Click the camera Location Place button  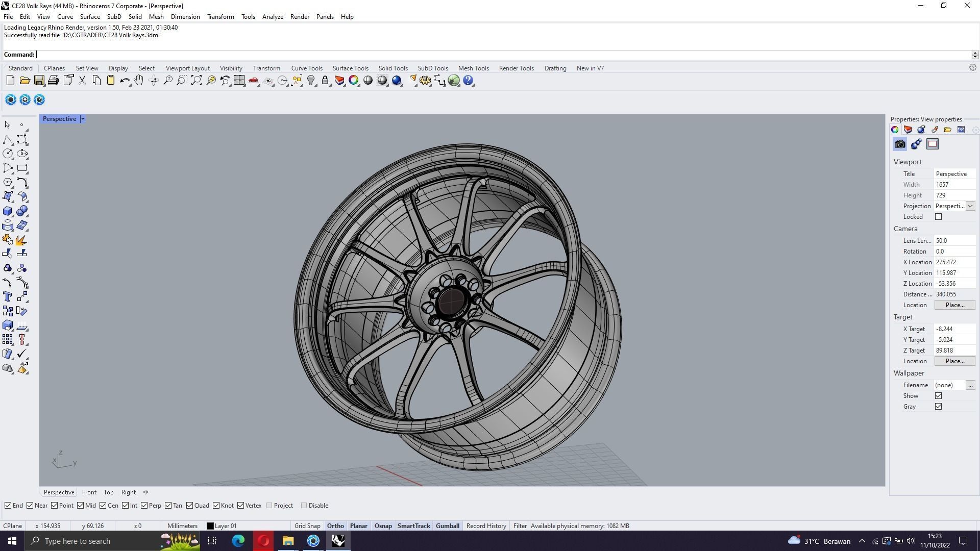coord(954,305)
